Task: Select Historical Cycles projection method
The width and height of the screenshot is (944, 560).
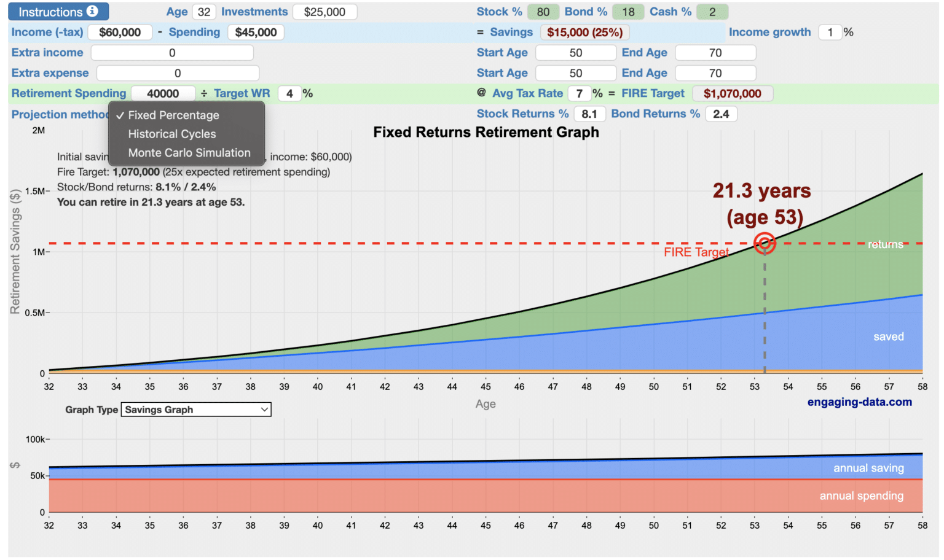Action: pyautogui.click(x=172, y=133)
